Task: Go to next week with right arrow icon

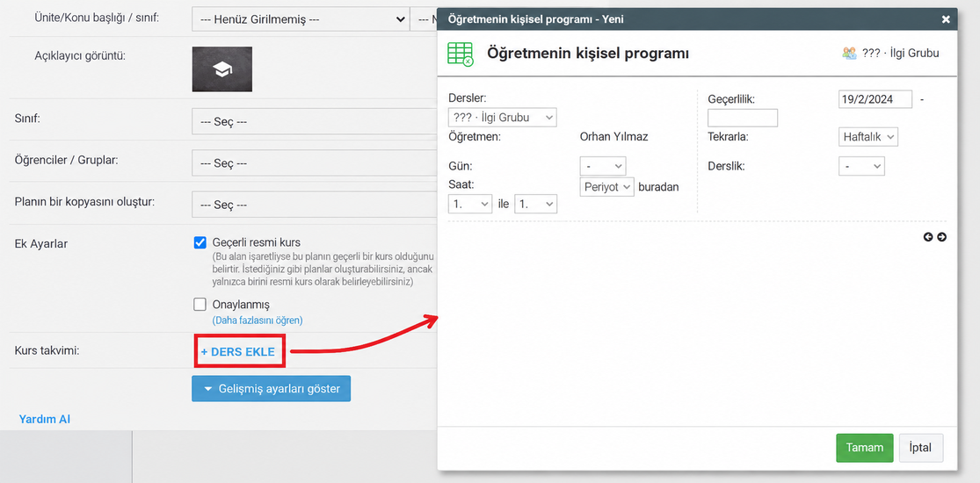Action: (x=941, y=237)
